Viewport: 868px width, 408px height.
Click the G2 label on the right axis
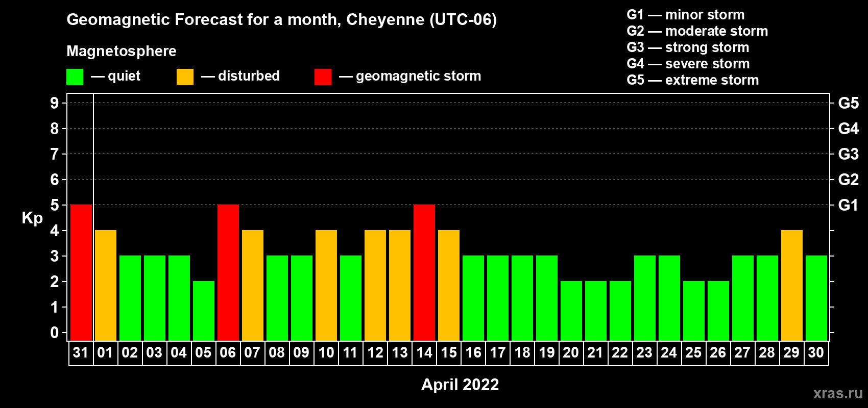(x=849, y=180)
